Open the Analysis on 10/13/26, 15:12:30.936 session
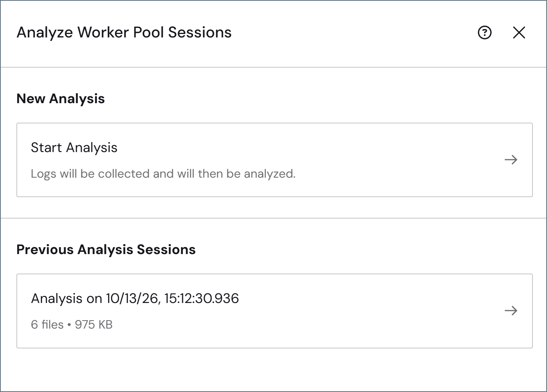The width and height of the screenshot is (547, 392). pos(274,311)
